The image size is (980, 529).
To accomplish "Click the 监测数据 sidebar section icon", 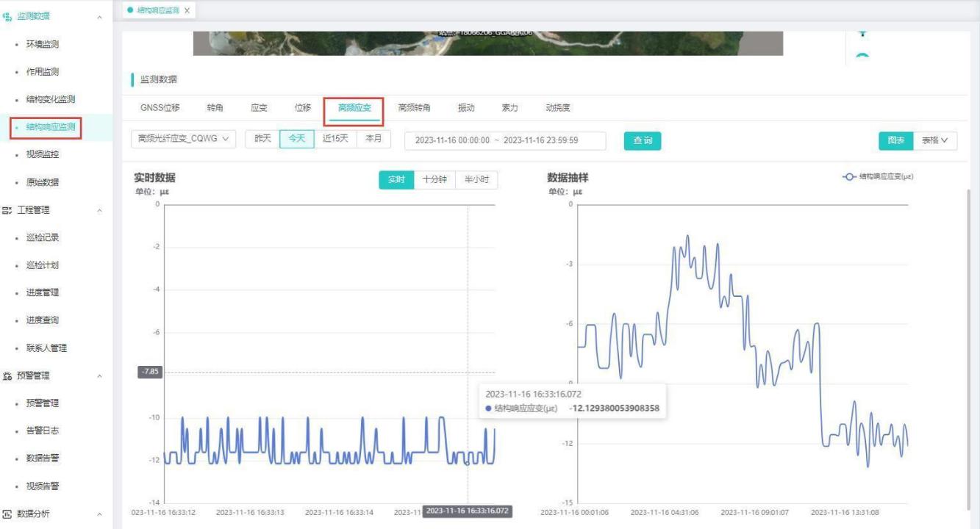I will (x=7, y=16).
